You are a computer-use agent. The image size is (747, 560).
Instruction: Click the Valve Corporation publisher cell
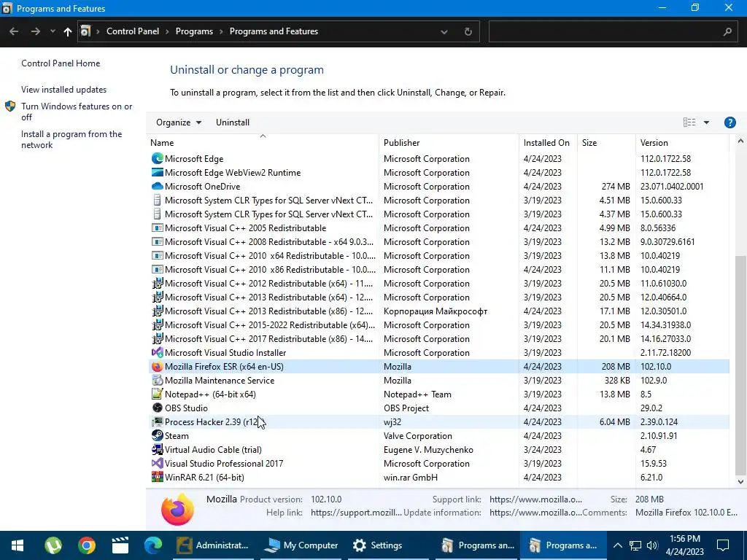(418, 436)
